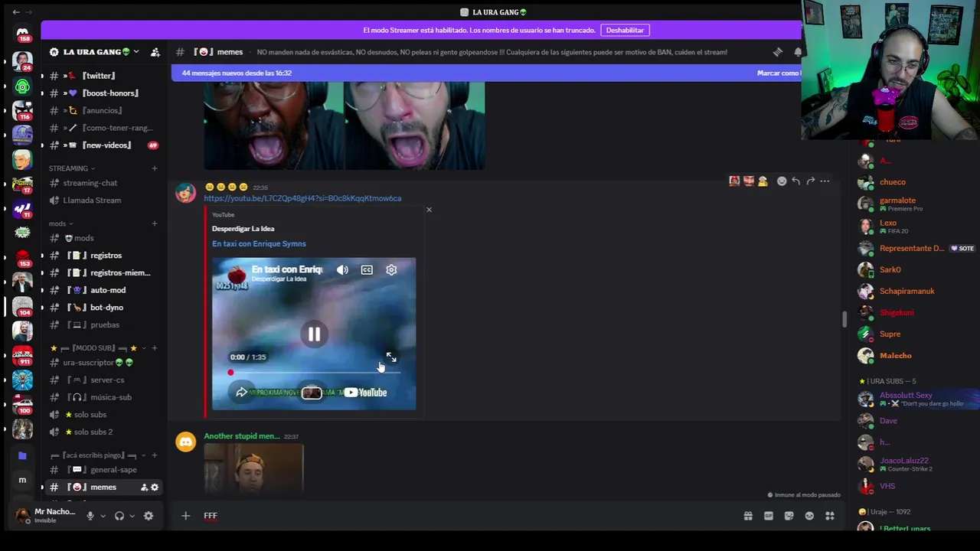
Task: Open the auto-mod channel
Action: pyautogui.click(x=103, y=290)
